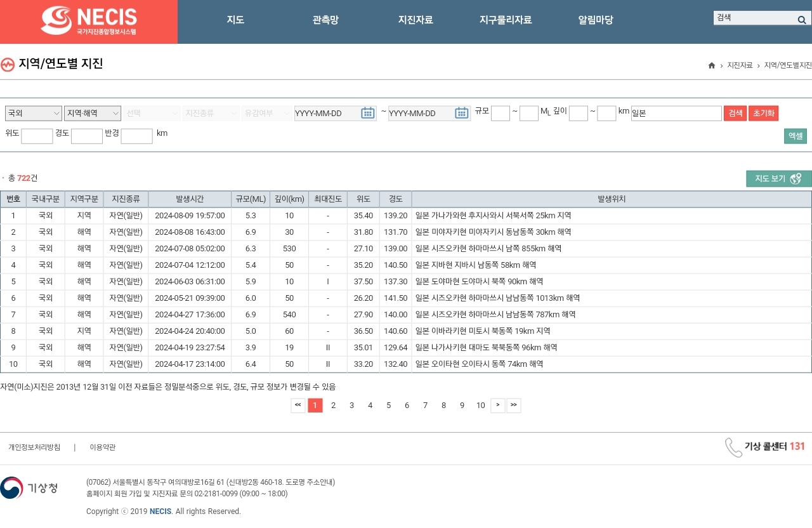Focus the 반경 radius field

pos(137,136)
